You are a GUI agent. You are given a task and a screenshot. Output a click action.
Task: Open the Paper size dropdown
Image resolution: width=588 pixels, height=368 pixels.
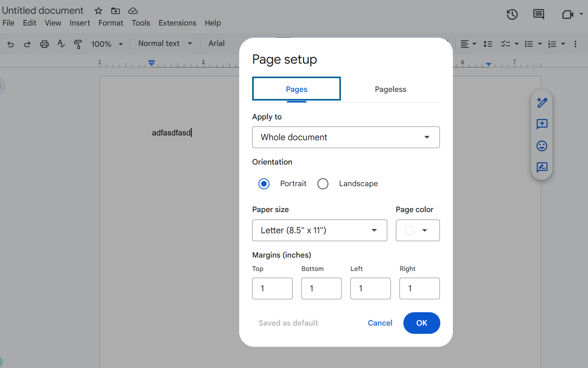(x=319, y=230)
